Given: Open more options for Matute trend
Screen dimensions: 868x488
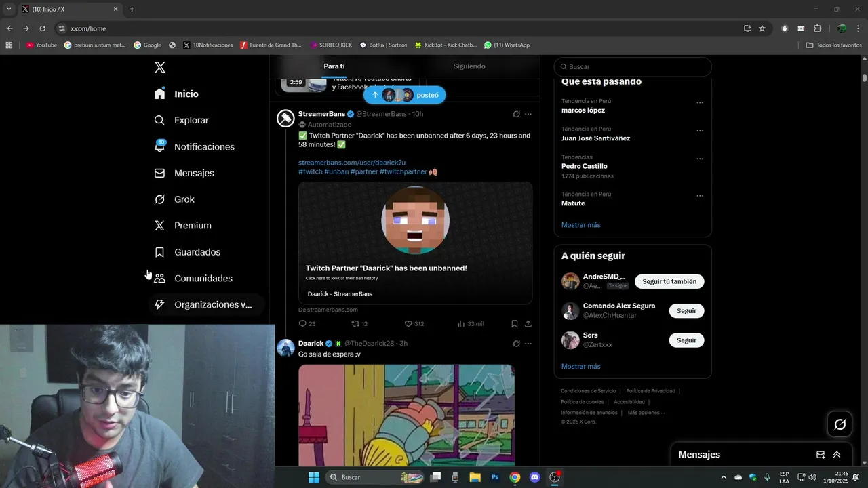Looking at the screenshot, I should point(700,196).
